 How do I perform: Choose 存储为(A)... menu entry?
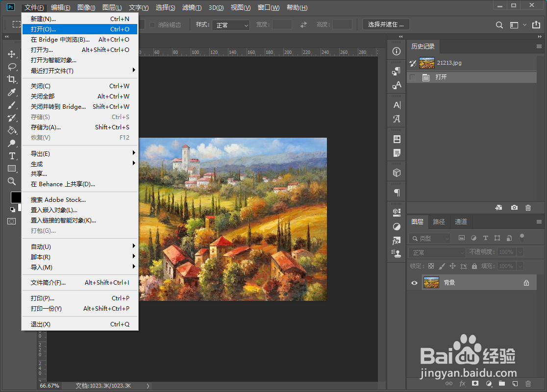pyautogui.click(x=80, y=127)
